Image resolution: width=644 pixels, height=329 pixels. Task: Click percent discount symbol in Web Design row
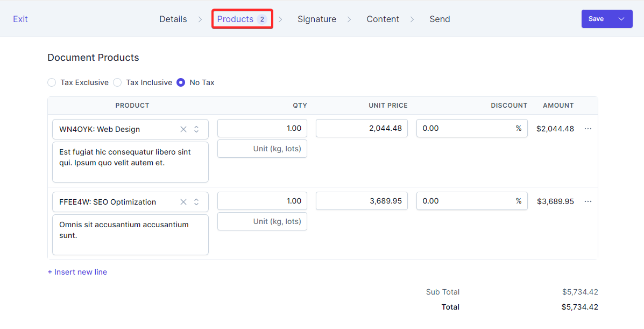tap(519, 128)
